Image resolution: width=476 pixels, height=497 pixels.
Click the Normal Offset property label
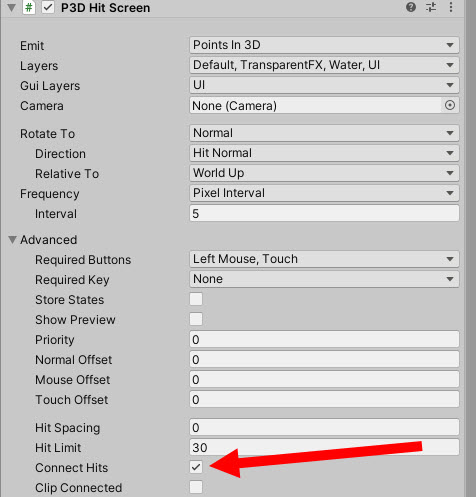coord(74,360)
